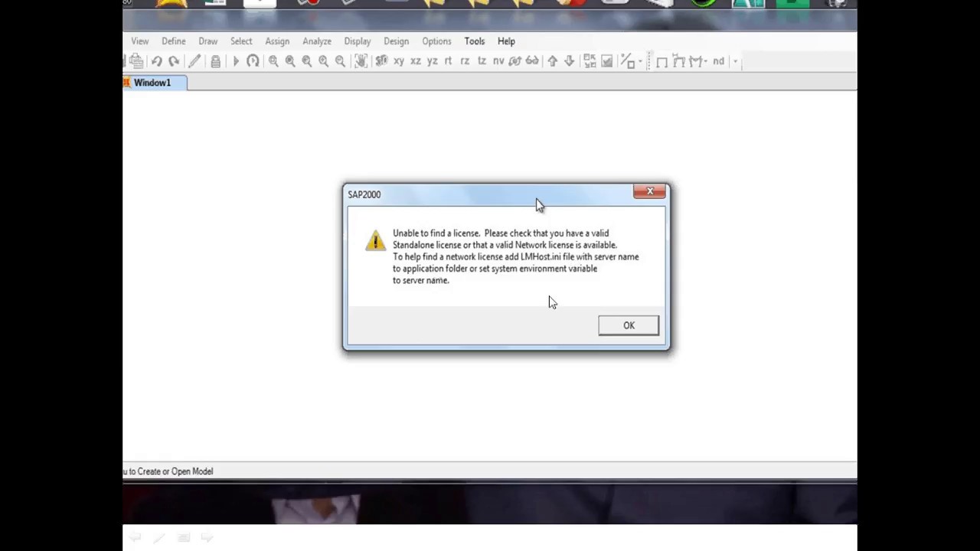Open the Assign menu
The width and height of the screenshot is (980, 551).
[277, 41]
